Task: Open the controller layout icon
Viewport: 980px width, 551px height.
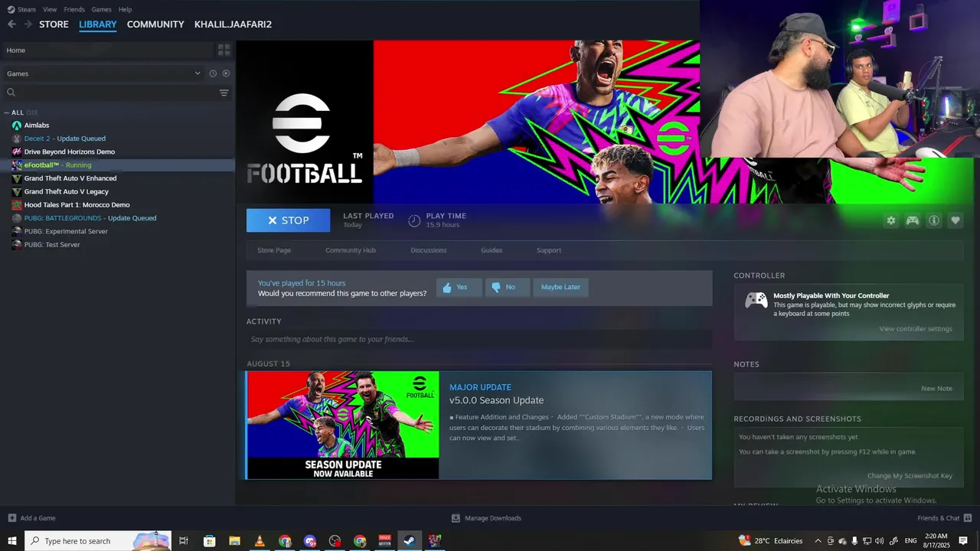Action: (913, 220)
